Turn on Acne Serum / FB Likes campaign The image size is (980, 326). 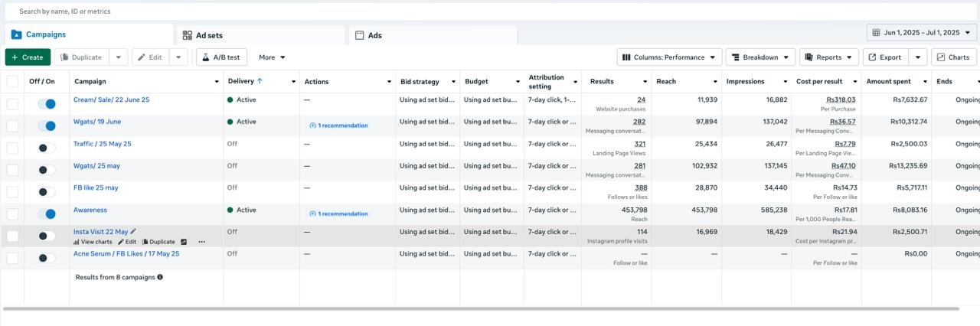(47, 258)
